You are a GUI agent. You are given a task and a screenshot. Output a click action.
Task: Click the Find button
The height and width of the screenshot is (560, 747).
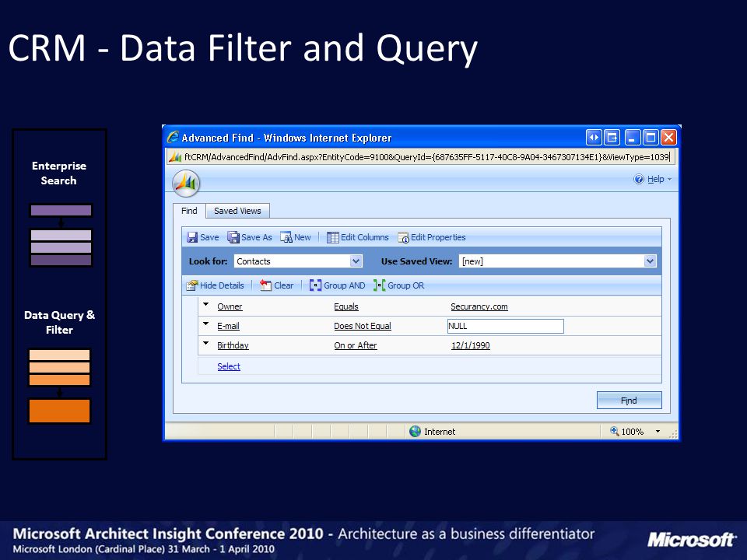[629, 401]
